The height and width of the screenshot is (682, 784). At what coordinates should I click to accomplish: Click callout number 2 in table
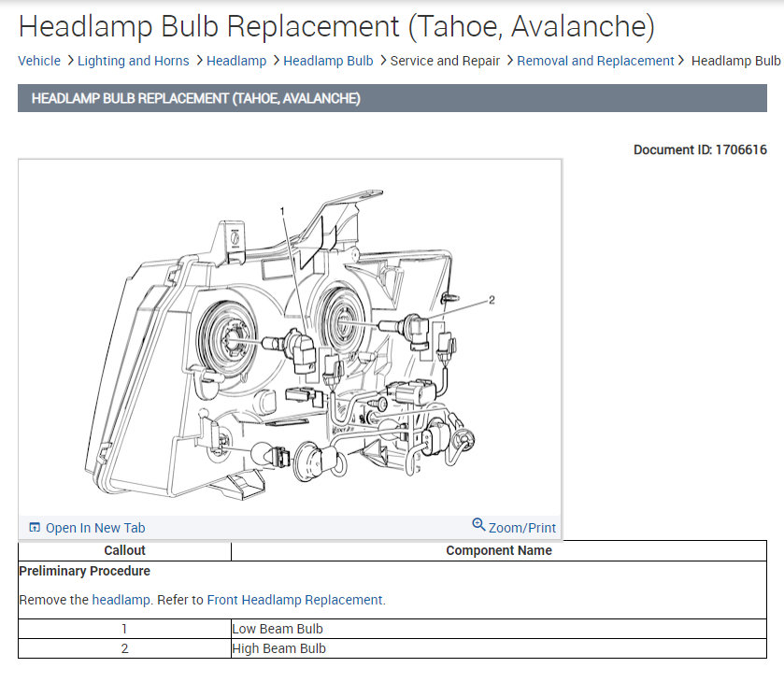click(x=124, y=648)
